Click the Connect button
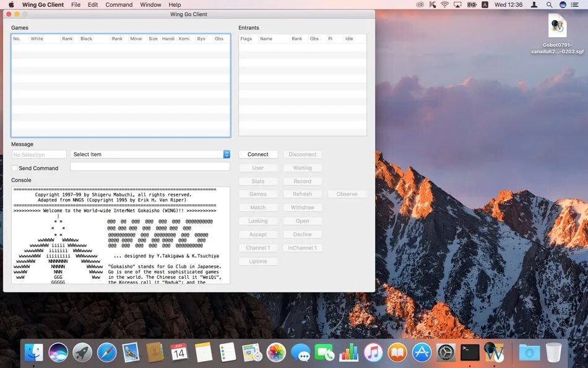This screenshot has width=588, height=368. coord(258,154)
